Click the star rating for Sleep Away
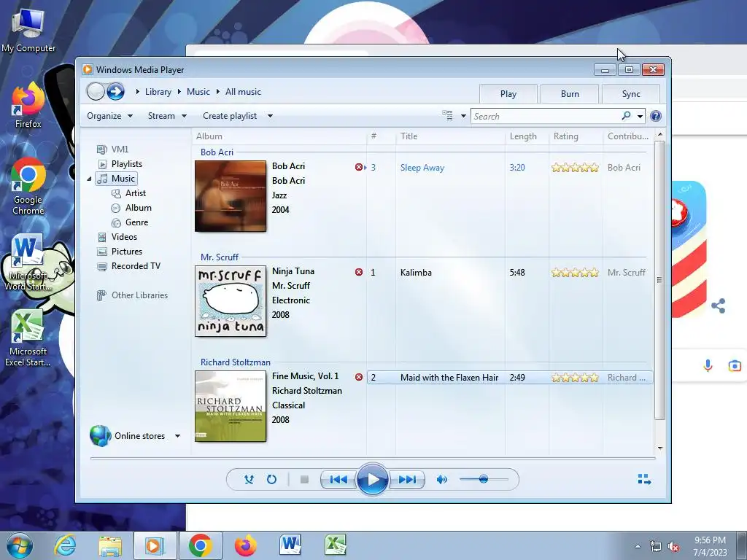747x560 pixels. click(x=575, y=168)
